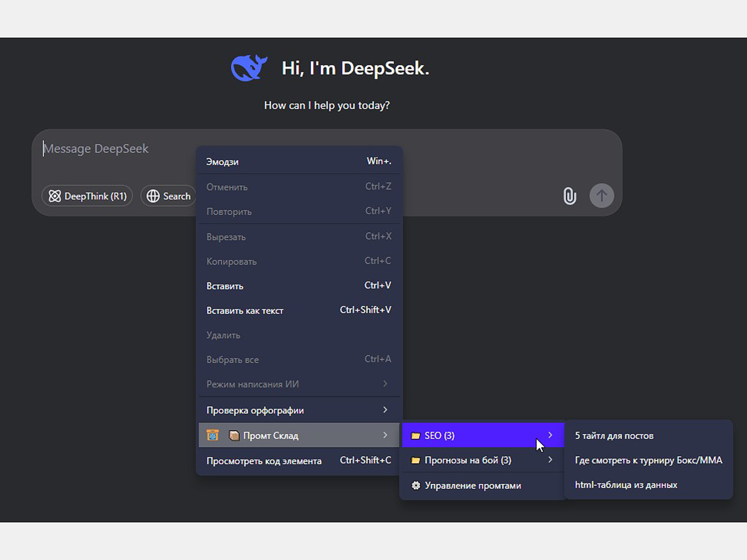This screenshot has height=560, width=747.
Task: Click the SEO (3) folder icon
Action: point(416,435)
